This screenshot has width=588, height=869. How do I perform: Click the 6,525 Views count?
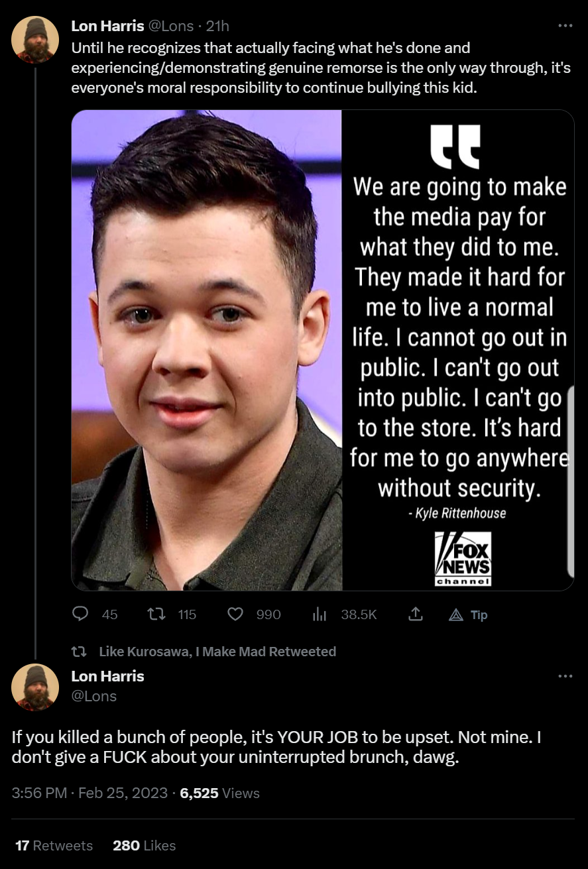[220, 793]
